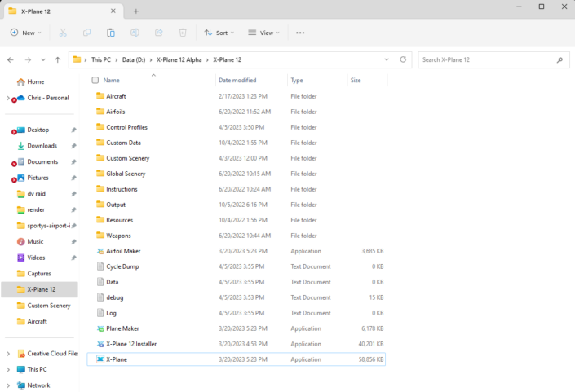Sort by Date modified column header
This screenshot has width=575, height=392.
236,81
